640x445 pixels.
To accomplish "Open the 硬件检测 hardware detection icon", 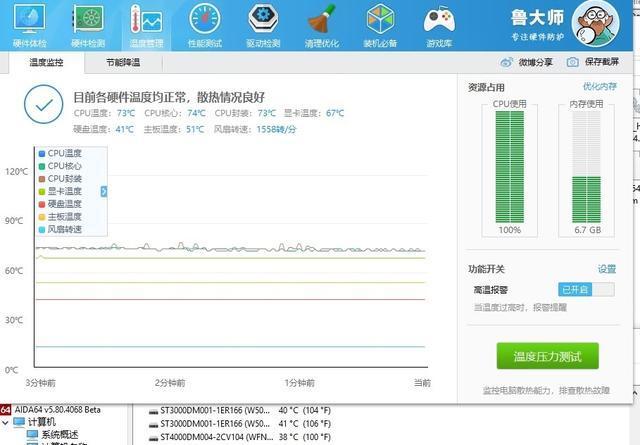I will (88, 19).
